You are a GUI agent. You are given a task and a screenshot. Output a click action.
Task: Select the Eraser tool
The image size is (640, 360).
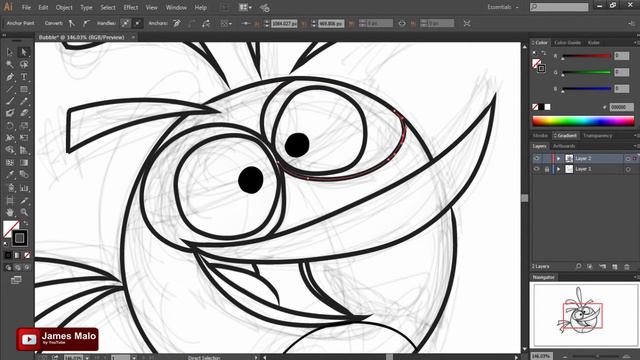coord(24,113)
